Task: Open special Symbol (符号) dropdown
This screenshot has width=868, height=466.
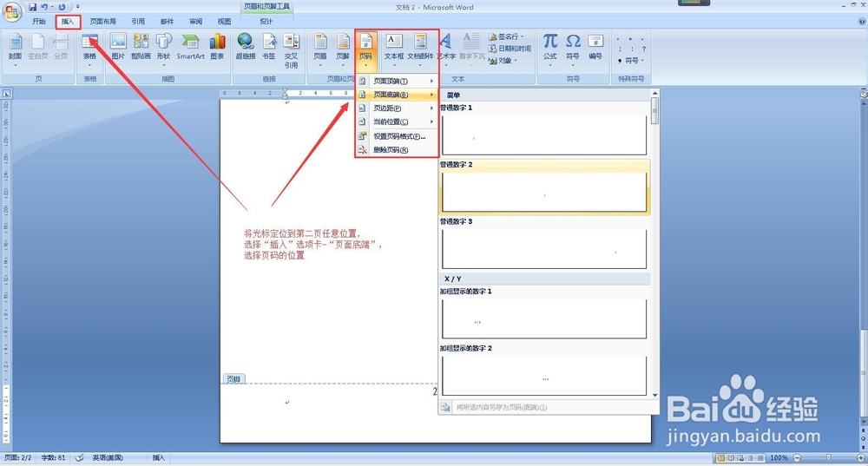Action: 632,61
